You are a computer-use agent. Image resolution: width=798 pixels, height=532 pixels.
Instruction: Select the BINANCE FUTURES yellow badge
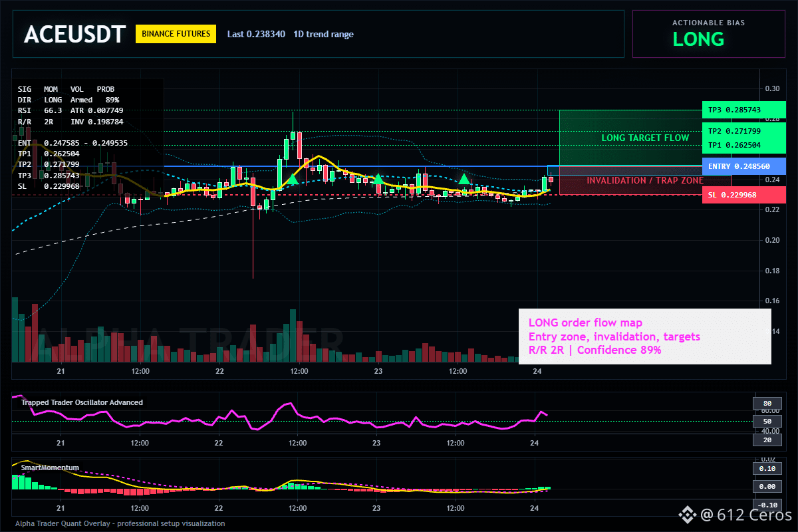pyautogui.click(x=176, y=33)
